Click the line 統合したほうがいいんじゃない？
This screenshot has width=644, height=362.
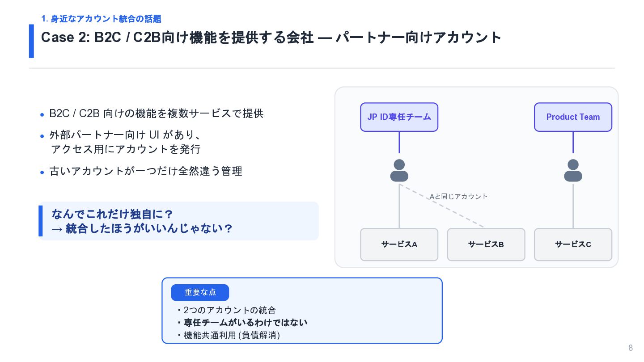click(149, 229)
